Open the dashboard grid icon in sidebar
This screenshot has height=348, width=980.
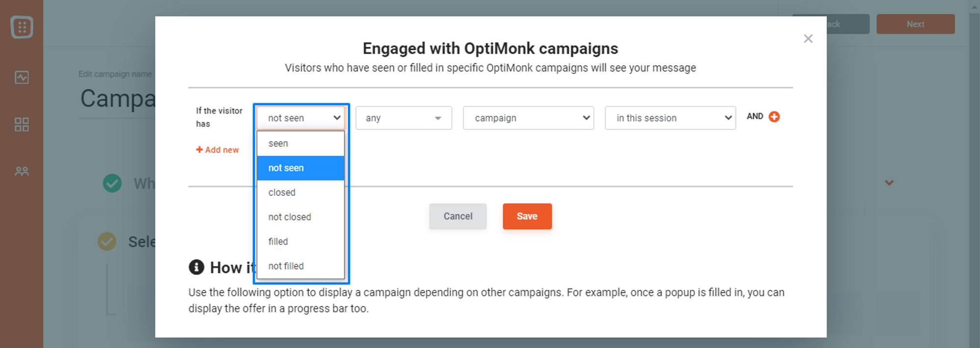(x=22, y=124)
